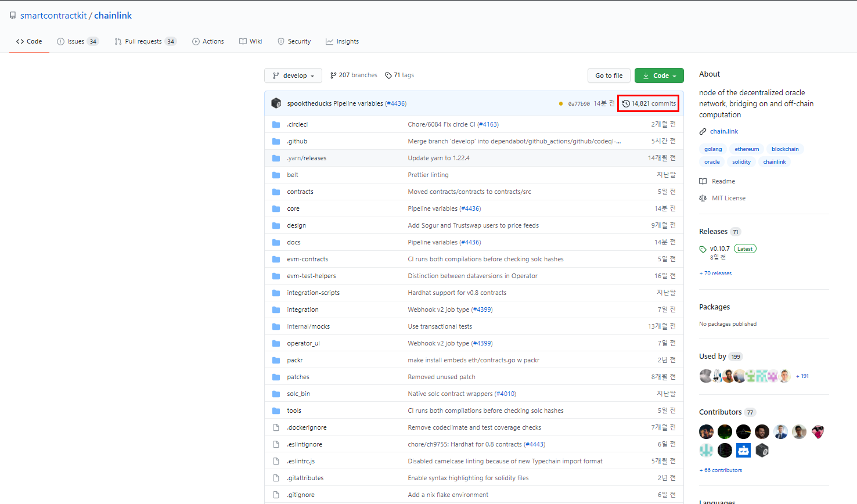
Task: Open the repository book icon
Action: pos(13,16)
